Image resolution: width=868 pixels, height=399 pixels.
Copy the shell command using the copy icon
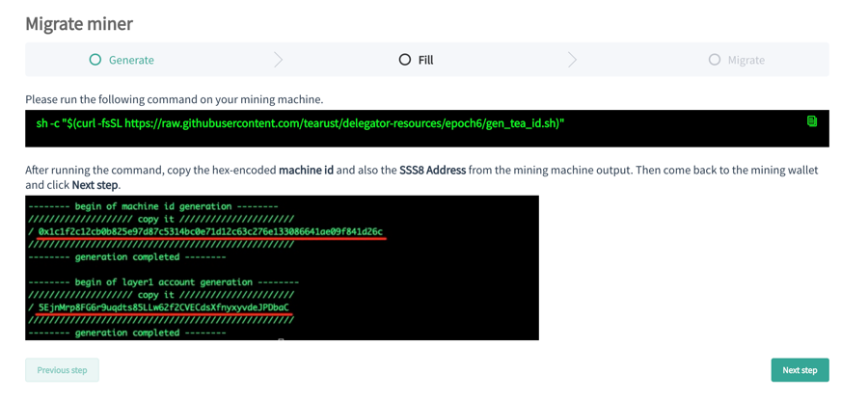pyautogui.click(x=811, y=121)
